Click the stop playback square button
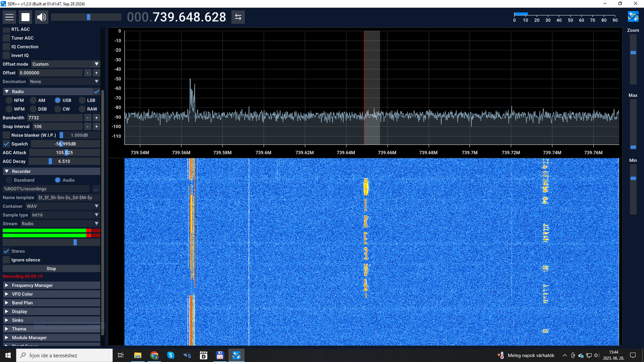This screenshot has height=362, width=644. [25, 17]
